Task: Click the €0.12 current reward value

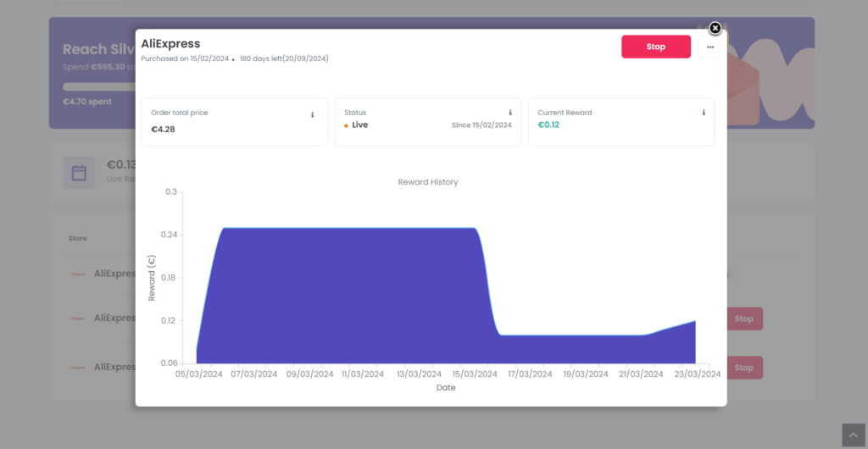Action: pos(548,125)
